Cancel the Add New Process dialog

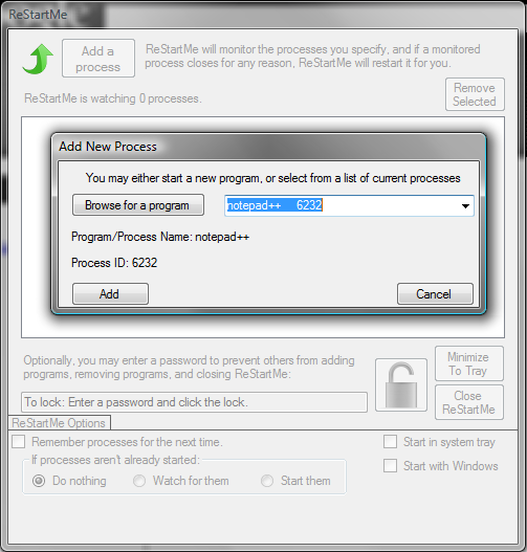click(435, 294)
